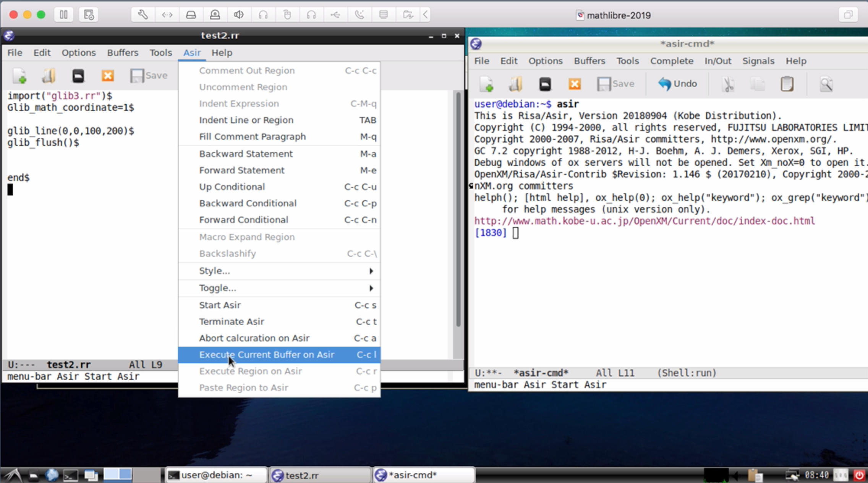The width and height of the screenshot is (868, 483).
Task: Click Save button in test2.rr toolbar
Action: [149, 76]
